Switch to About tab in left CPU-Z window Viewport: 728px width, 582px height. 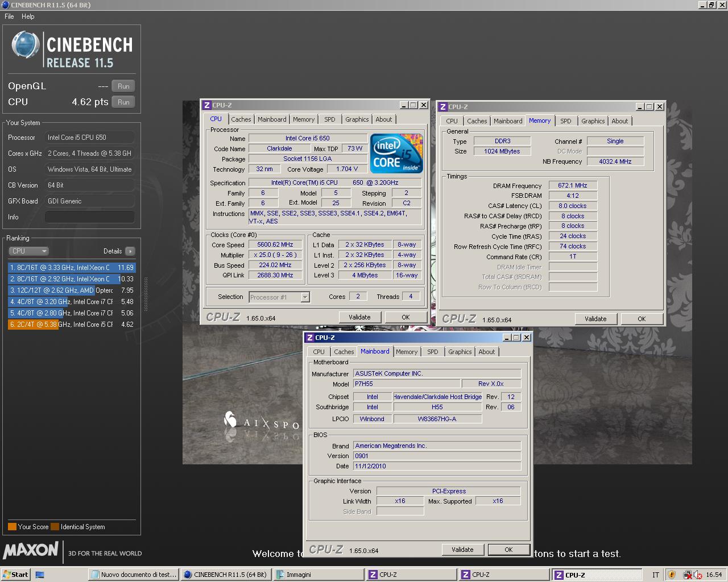(384, 119)
